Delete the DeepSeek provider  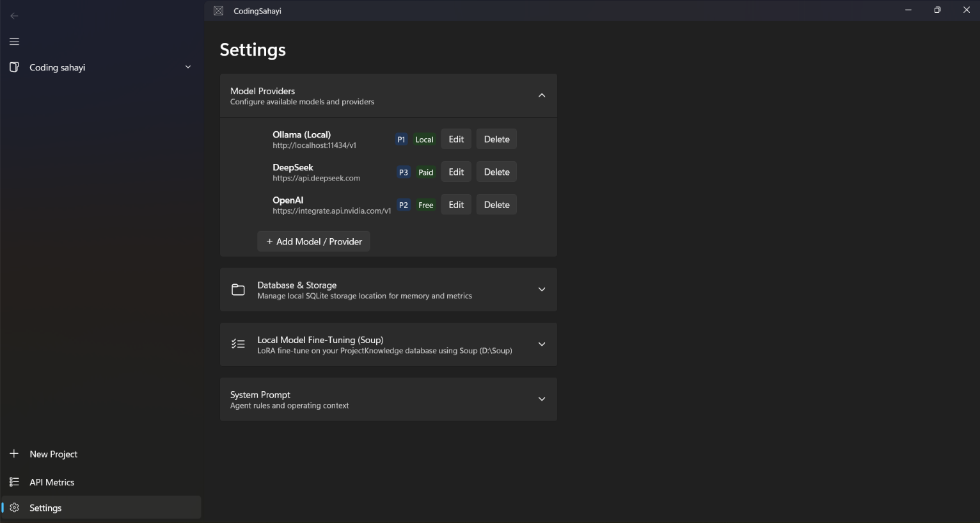pyautogui.click(x=496, y=172)
